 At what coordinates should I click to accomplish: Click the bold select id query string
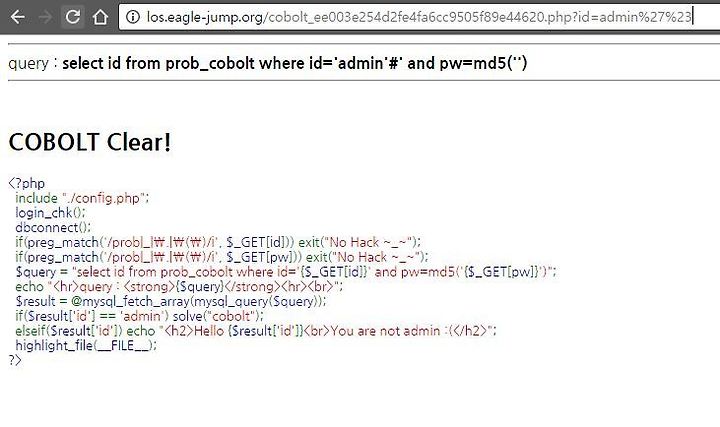(294, 63)
